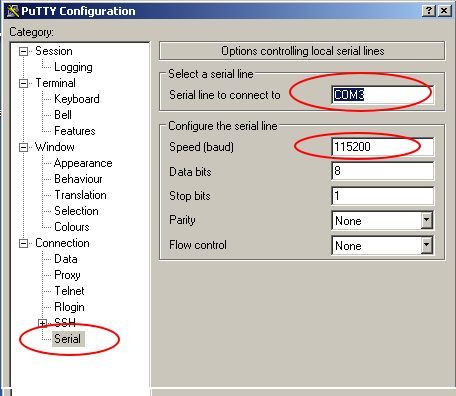Select the Logging category
456x396 pixels.
73,67
